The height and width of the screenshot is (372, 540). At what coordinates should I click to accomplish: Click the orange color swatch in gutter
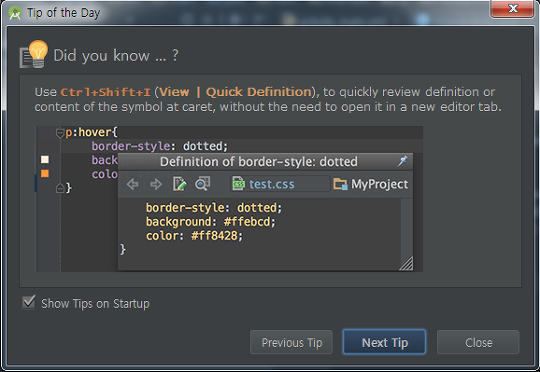[x=45, y=173]
